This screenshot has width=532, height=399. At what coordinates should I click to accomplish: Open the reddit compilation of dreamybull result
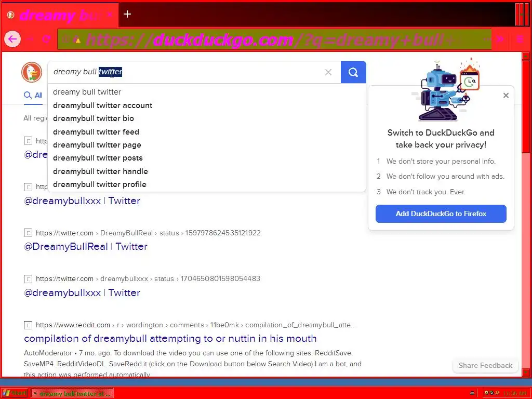(x=170, y=339)
